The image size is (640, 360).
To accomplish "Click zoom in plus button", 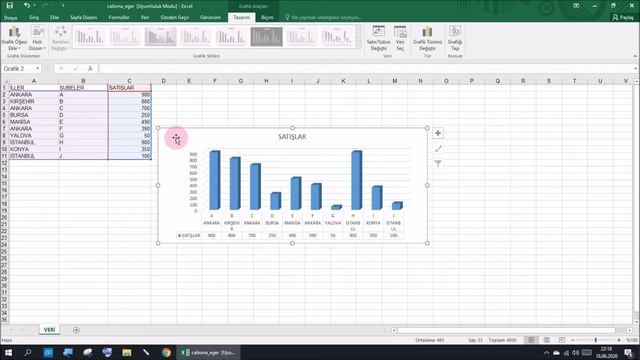I will pyautogui.click(x=619, y=340).
